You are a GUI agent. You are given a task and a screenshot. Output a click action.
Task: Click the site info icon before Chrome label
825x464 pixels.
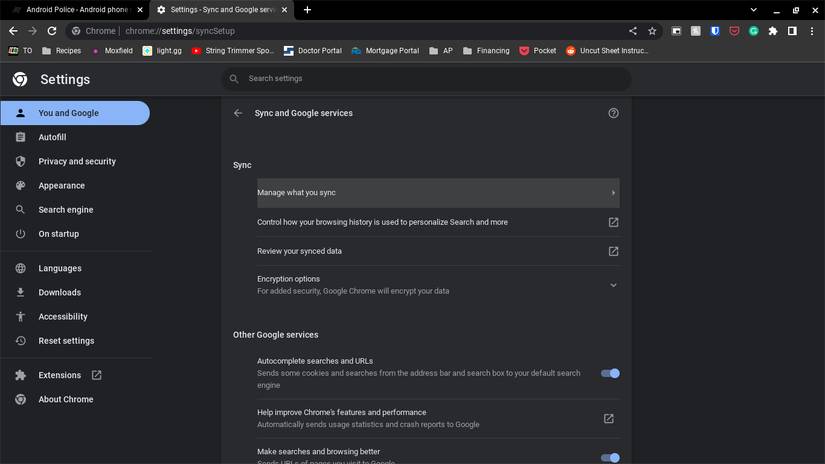[76, 31]
